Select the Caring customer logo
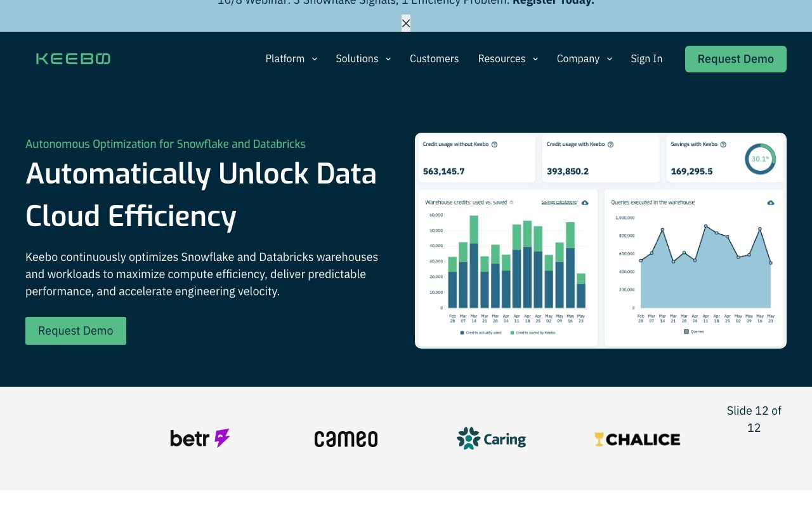The height and width of the screenshot is (508, 812). click(x=492, y=439)
